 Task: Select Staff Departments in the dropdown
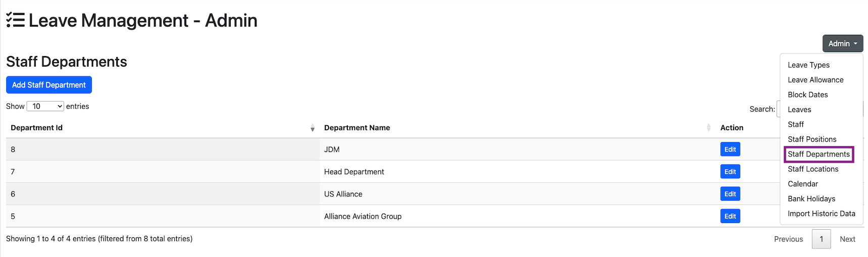tap(819, 155)
